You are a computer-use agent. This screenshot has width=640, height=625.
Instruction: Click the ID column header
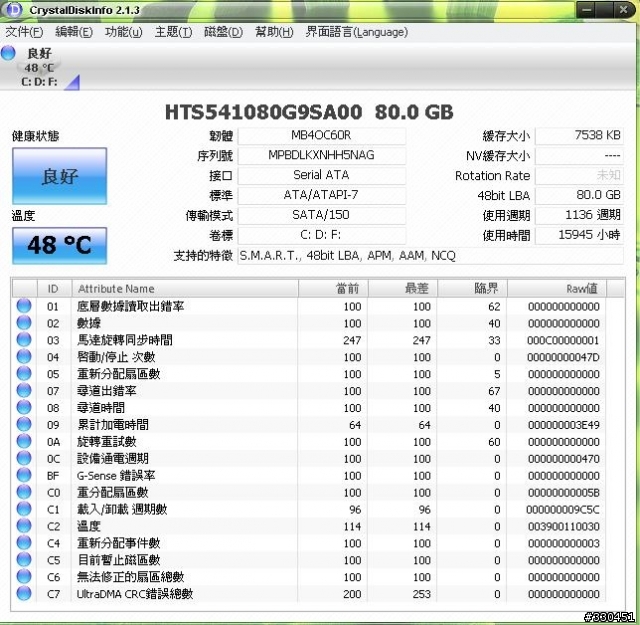click(54, 289)
